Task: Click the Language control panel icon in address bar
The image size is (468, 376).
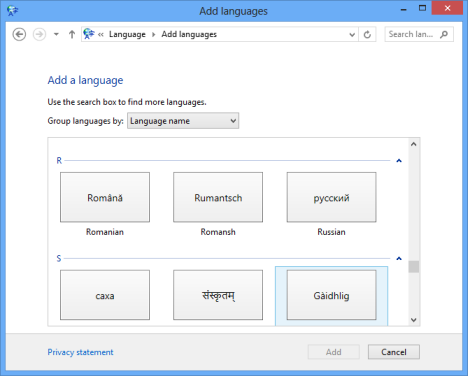Action: pyautogui.click(x=89, y=34)
